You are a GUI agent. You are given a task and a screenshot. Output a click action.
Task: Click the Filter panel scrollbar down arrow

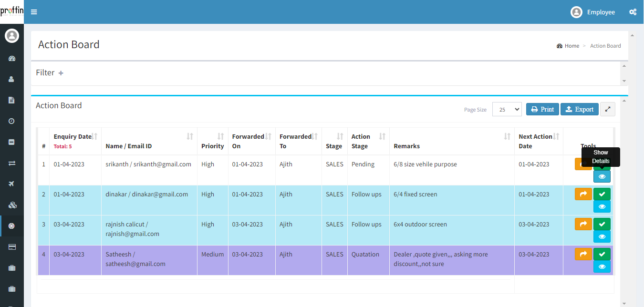[624, 81]
